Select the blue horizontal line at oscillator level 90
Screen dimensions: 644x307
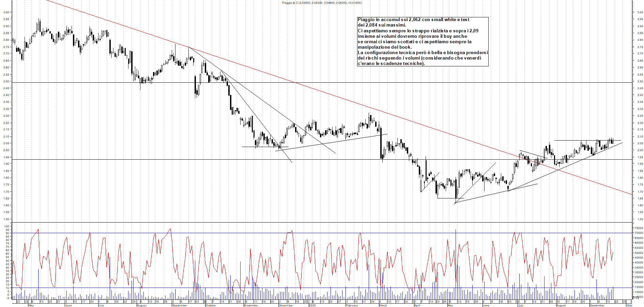tap(322, 233)
